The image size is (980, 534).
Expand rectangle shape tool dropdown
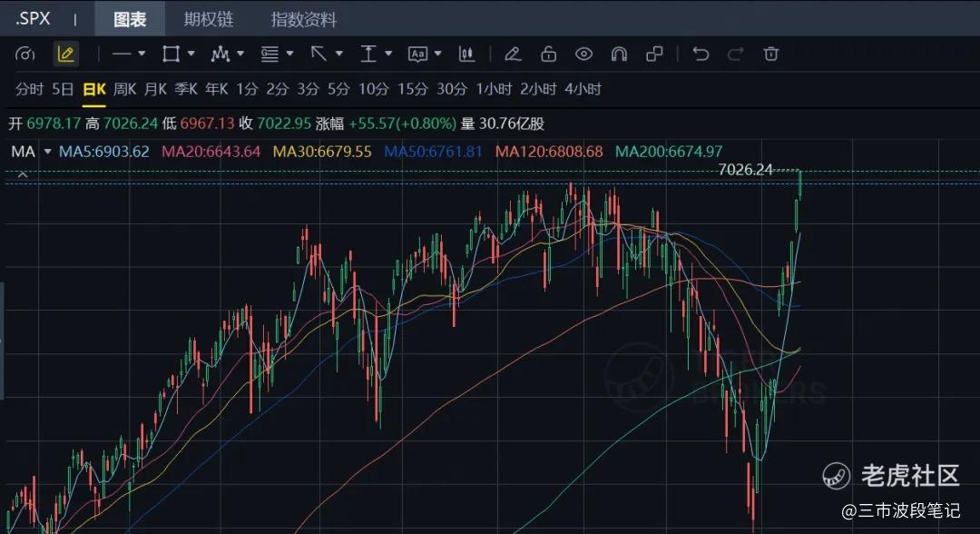tap(191, 54)
